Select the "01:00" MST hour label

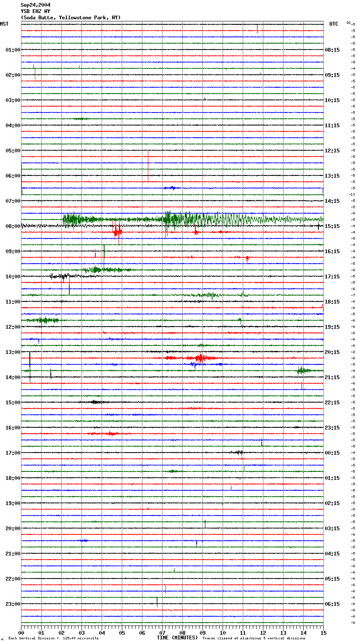[x=13, y=50]
